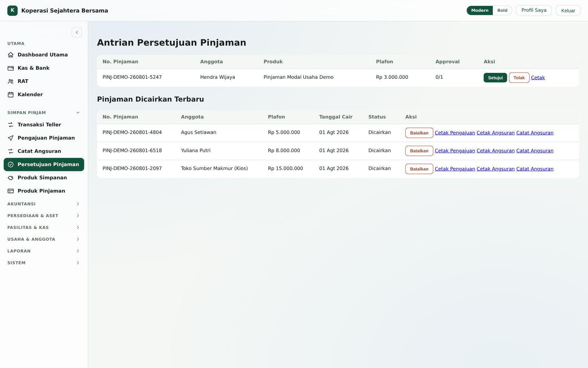Open the Catat Angsuran sidebar item
Screen dimensions: 588x368
pyautogui.click(x=44, y=151)
